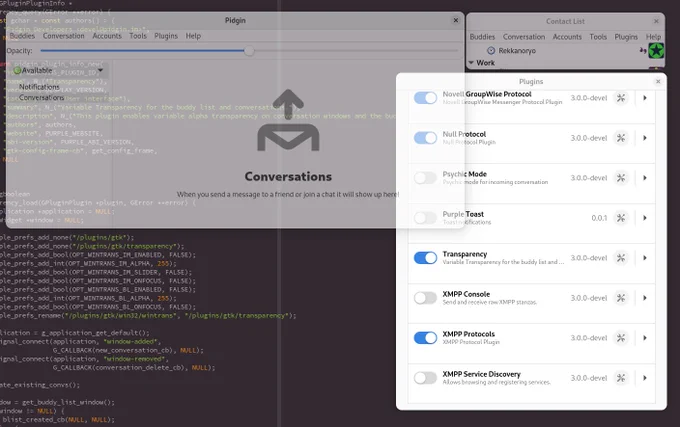Enable the Purple Toast plugin
680x427 pixels.
point(425,218)
